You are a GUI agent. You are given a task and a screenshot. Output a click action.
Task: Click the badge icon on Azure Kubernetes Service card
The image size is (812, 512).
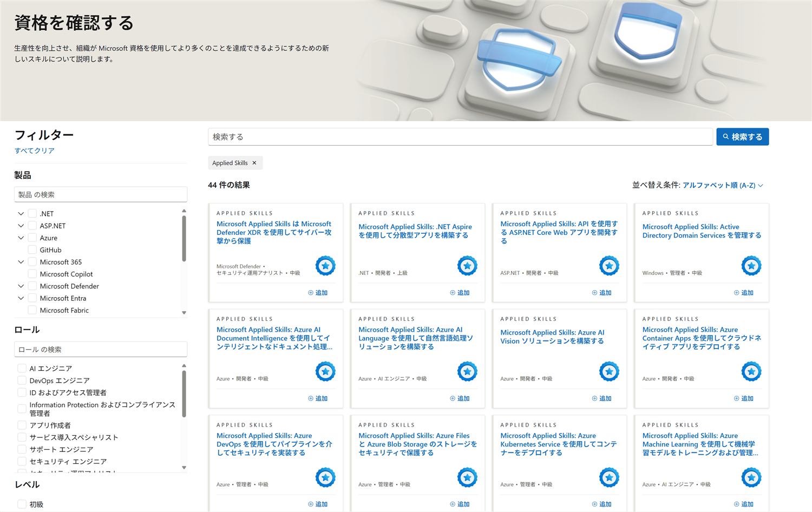click(x=609, y=477)
